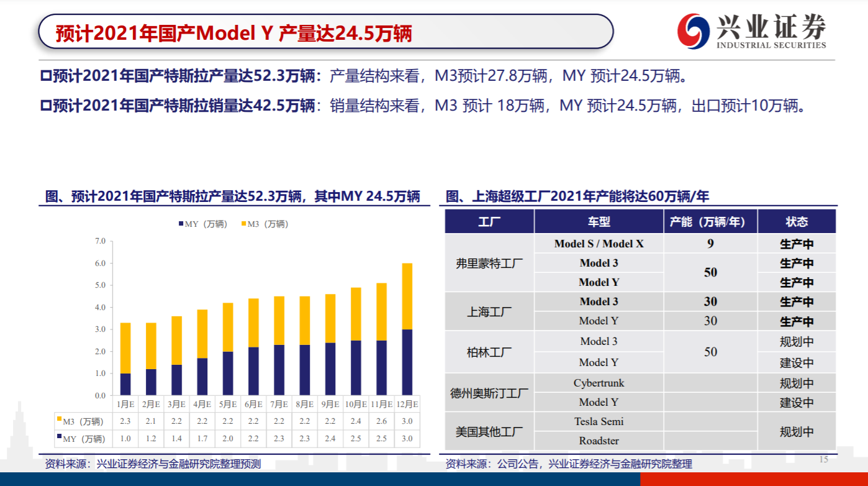Click the 6月E bar's yellow M3 segment

pyautogui.click(x=253, y=323)
